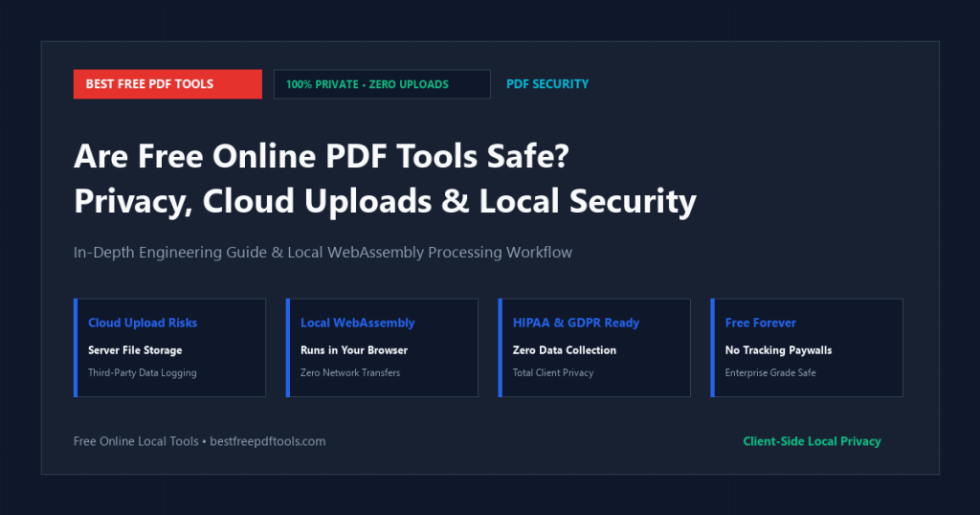The height and width of the screenshot is (515, 980).
Task: Select the HIPAA & GDPR Ready card title
Action: click(x=575, y=323)
